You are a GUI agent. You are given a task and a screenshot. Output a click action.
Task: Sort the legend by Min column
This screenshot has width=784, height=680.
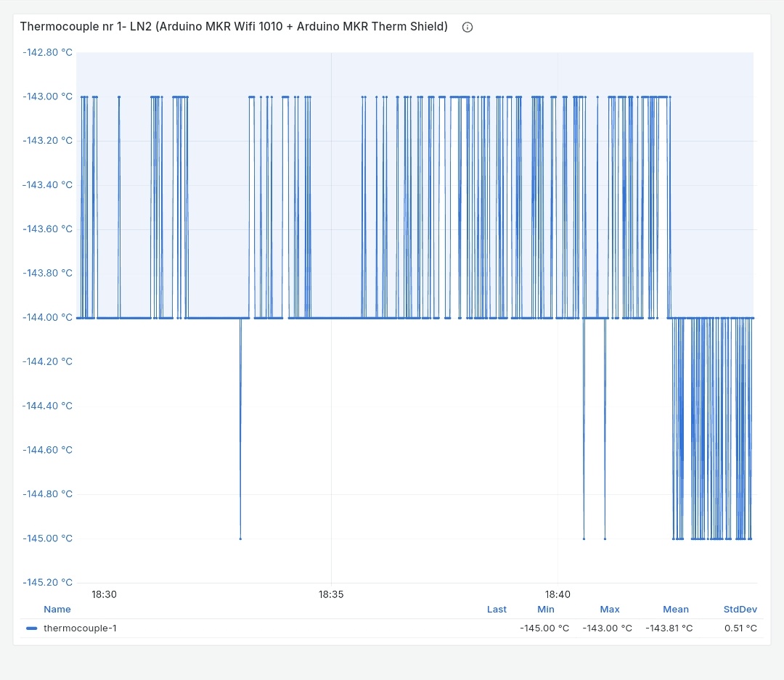pyautogui.click(x=546, y=610)
